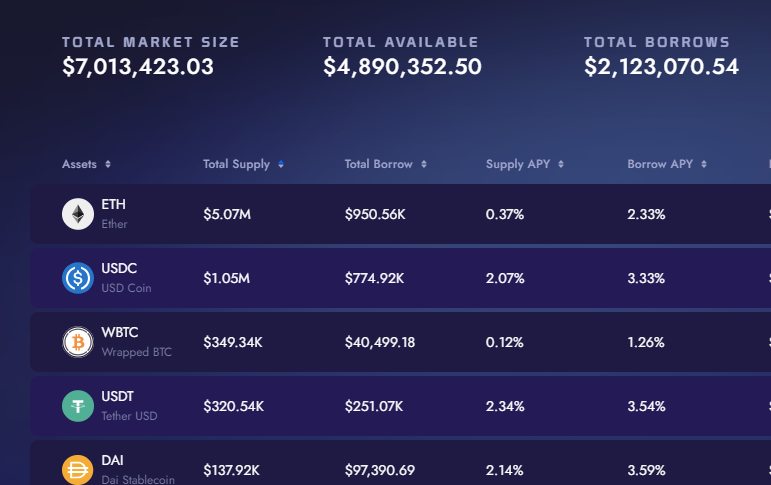Click the ETH Ether coin icon
771x485 pixels.
click(78, 214)
